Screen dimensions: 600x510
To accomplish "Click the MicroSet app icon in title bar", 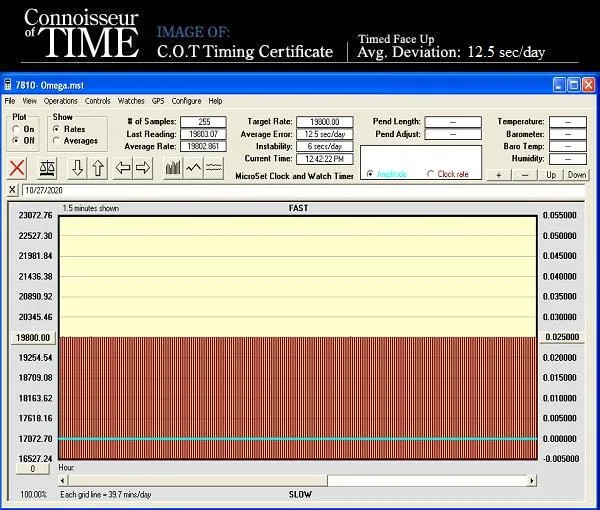I will coord(8,85).
